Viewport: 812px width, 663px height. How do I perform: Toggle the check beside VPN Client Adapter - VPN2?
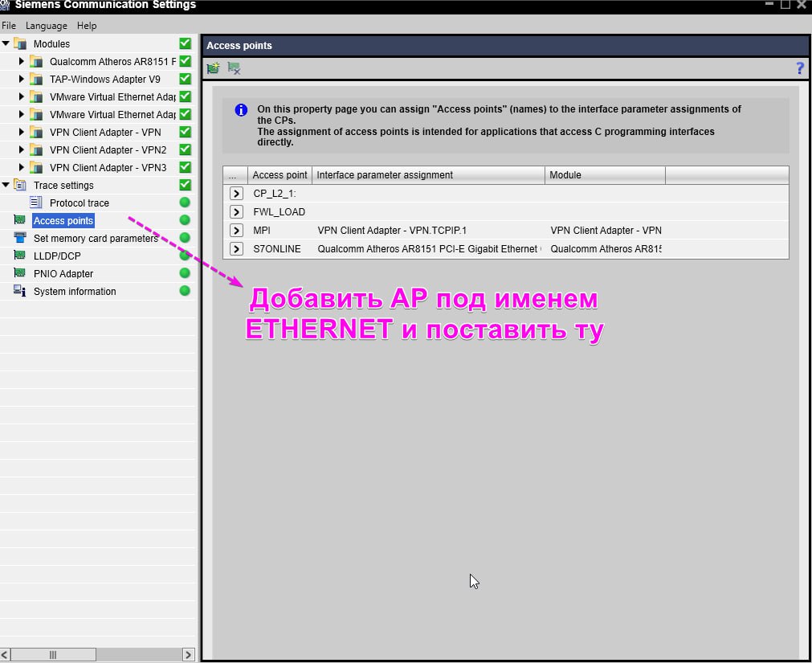[185, 149]
